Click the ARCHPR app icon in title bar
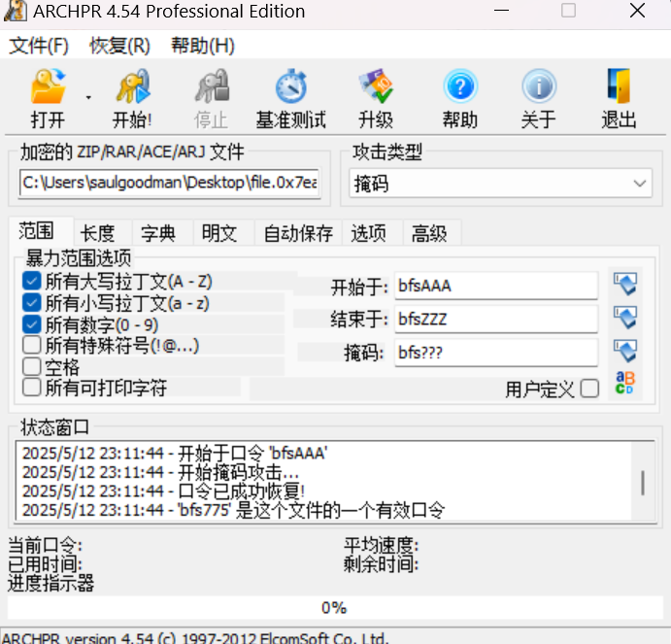The image size is (671, 644). pyautogui.click(x=16, y=11)
